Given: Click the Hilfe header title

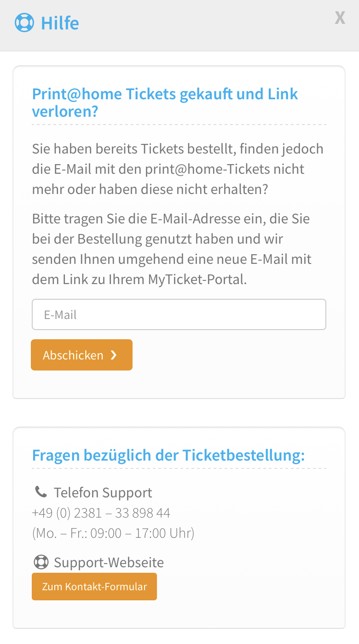Looking at the screenshot, I should 60,23.
